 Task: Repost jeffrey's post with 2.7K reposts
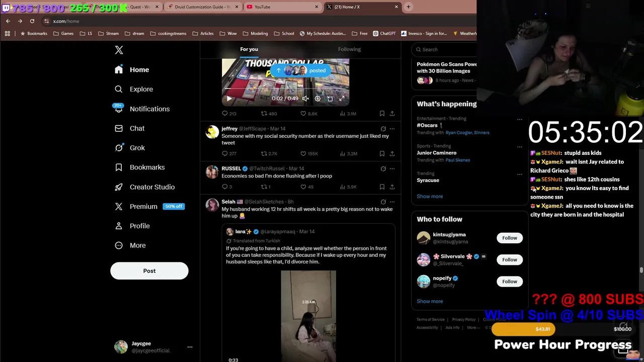point(269,153)
